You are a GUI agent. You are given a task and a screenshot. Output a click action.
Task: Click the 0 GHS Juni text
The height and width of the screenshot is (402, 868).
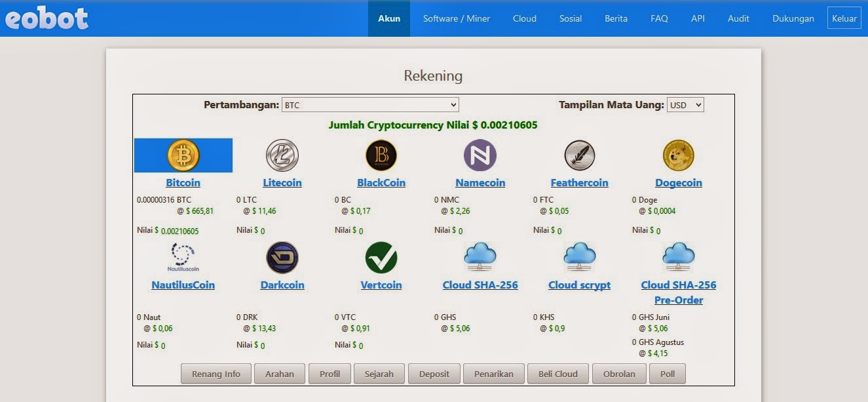tap(651, 317)
